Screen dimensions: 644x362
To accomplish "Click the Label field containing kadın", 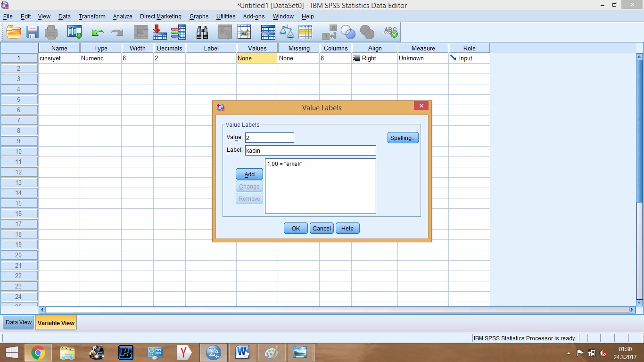I will (310, 150).
